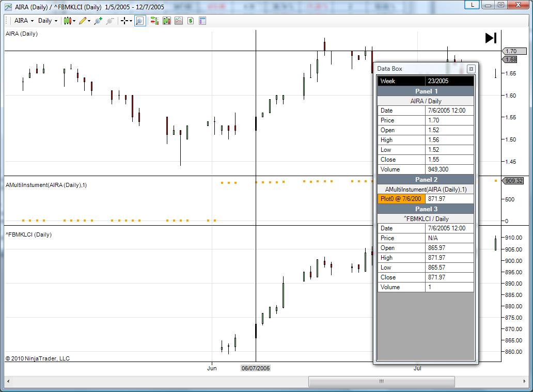Open the indicators icon

(179, 21)
